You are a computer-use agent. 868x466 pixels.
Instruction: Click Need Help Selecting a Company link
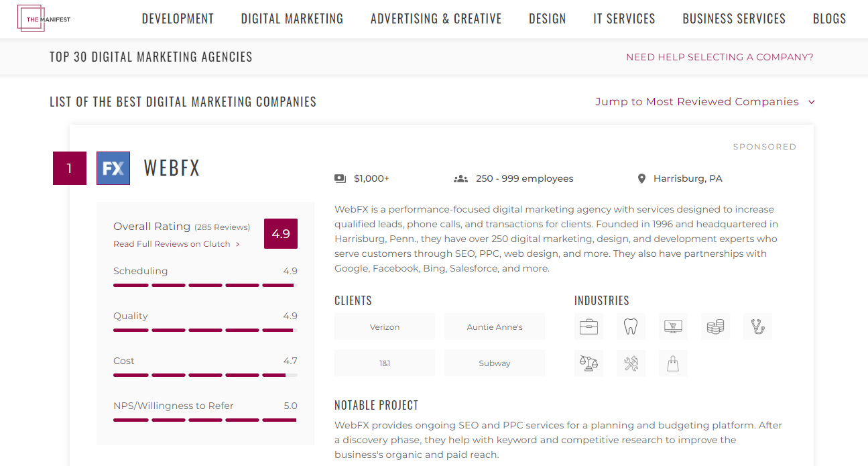tap(719, 57)
